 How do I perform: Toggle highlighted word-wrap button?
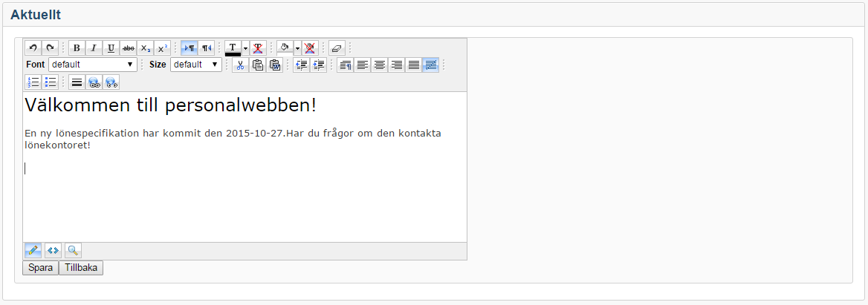pos(431,65)
